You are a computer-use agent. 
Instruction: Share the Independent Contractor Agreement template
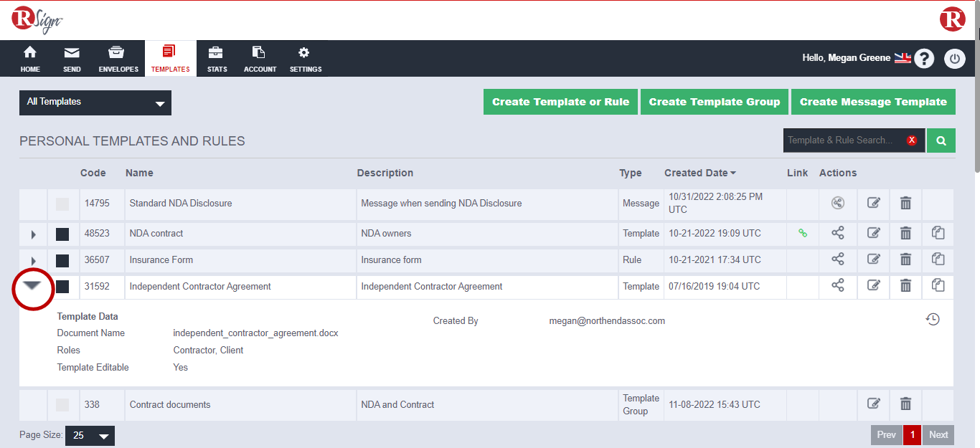coord(837,285)
